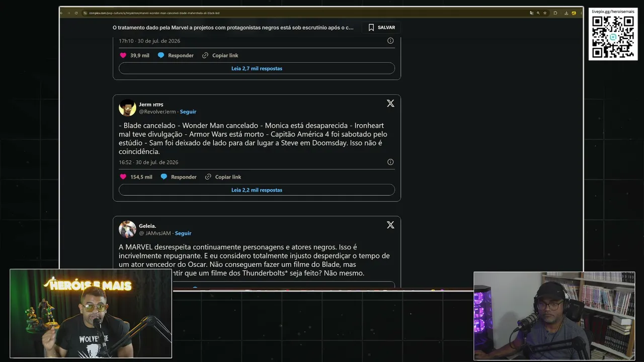
Task: Like the tweet with 39,9 mil likes
Action: coord(123,55)
